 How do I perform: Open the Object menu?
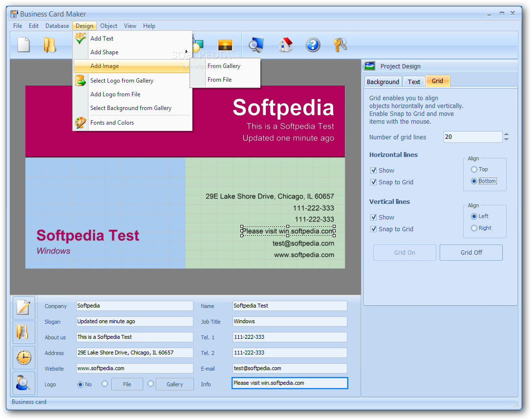point(108,26)
